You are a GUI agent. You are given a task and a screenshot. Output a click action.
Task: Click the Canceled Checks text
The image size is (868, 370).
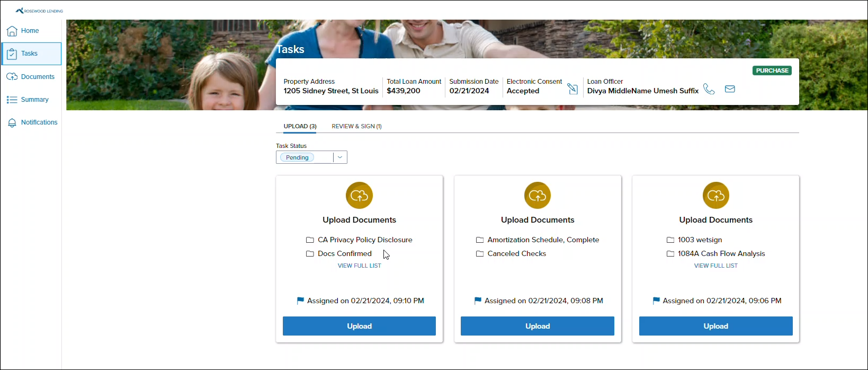[x=517, y=254]
